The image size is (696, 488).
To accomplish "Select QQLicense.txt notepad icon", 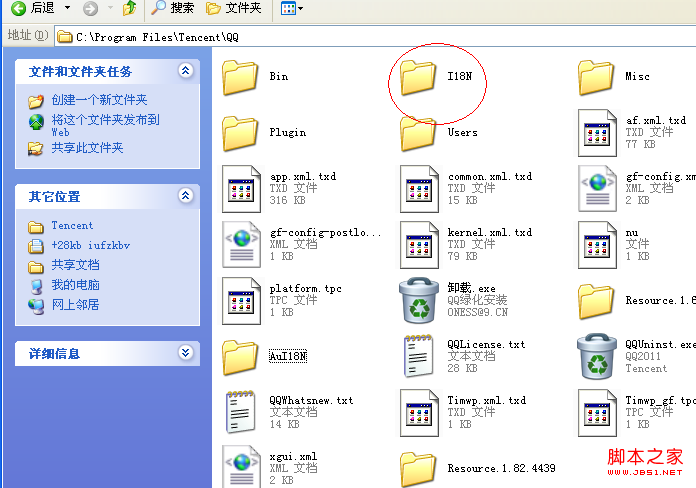I will coord(418,357).
